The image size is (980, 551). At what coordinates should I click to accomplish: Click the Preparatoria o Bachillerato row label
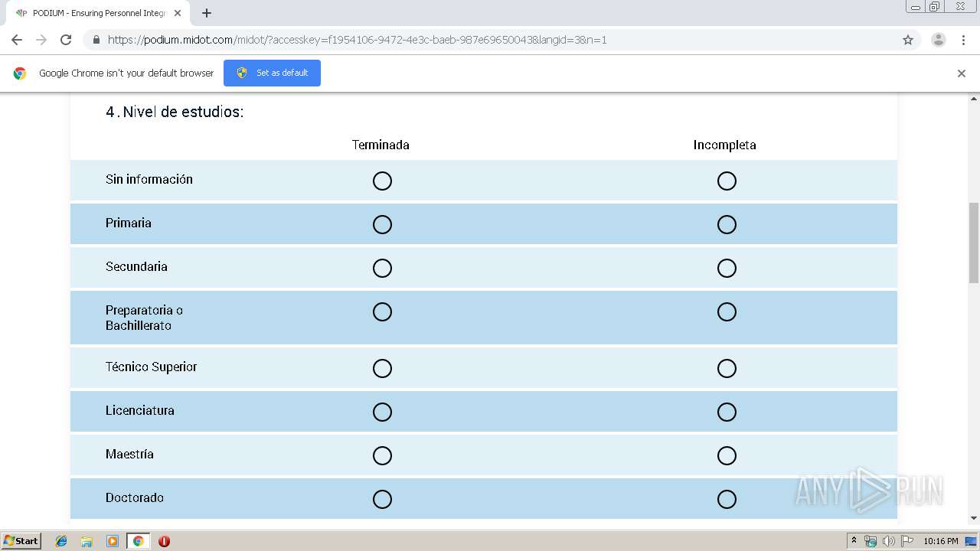(x=144, y=318)
